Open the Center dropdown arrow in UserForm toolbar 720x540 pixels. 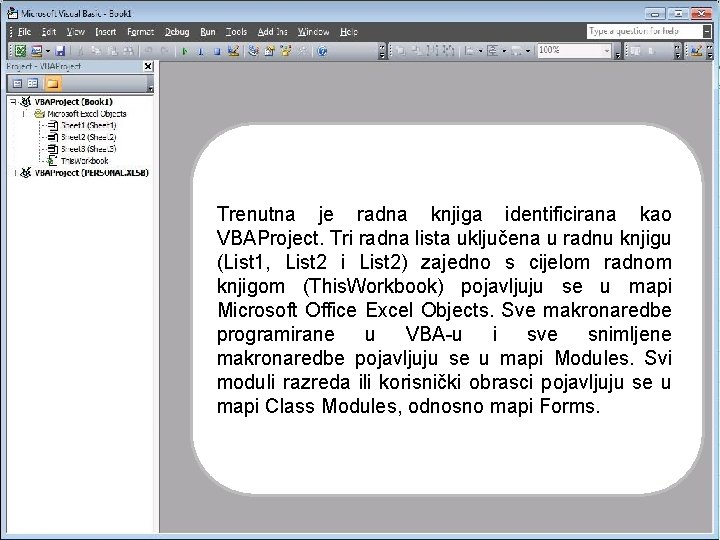[x=504, y=51]
